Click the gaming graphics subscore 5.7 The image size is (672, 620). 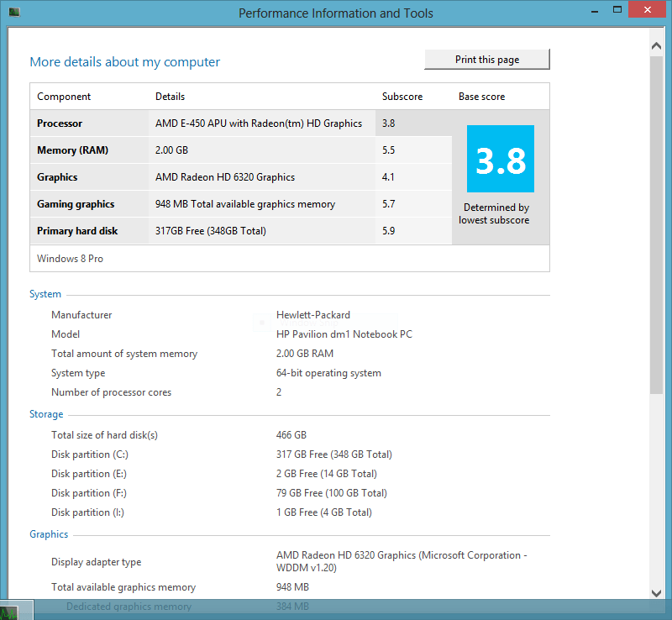pyautogui.click(x=388, y=204)
